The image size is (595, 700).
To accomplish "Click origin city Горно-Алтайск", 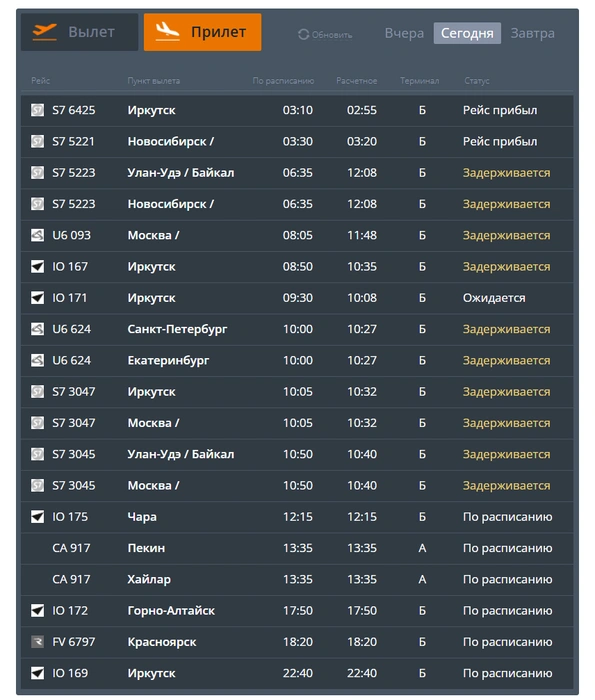I will tap(171, 611).
